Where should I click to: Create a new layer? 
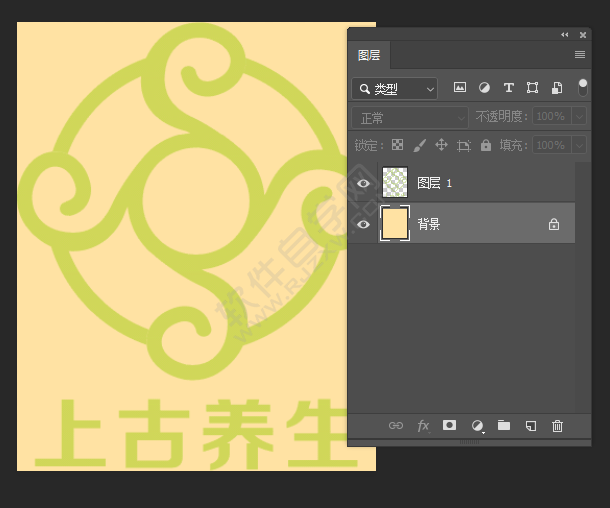pos(531,425)
